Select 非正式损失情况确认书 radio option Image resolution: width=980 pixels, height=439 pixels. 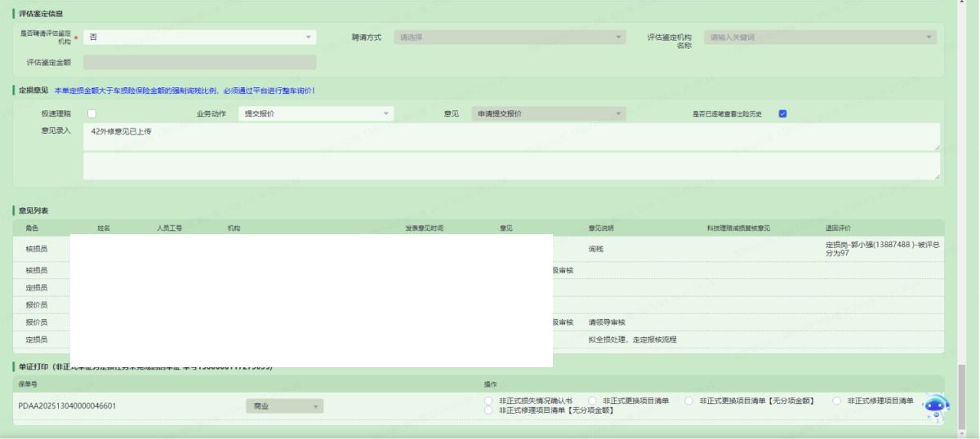(489, 401)
